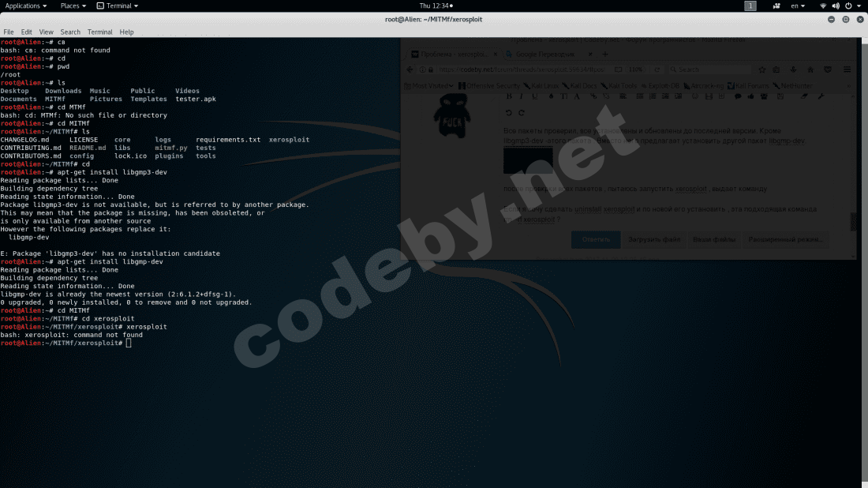
Task: Click the users icon in top panel
Action: [776, 6]
